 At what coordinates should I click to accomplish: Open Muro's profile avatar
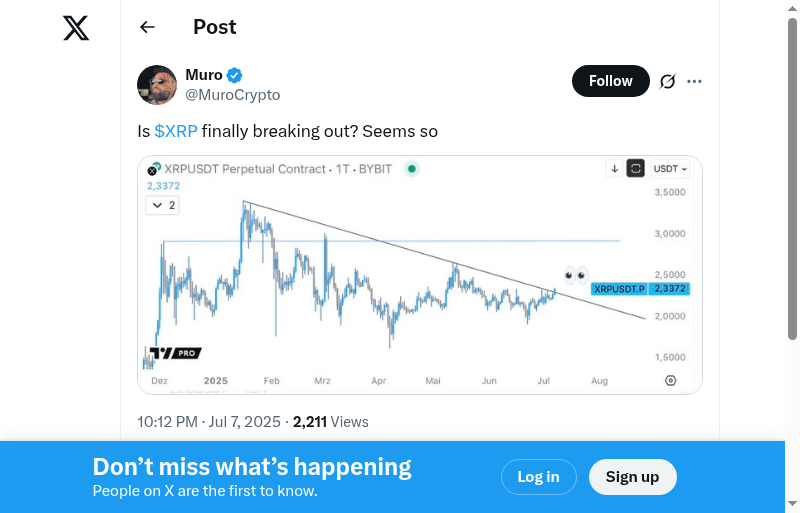click(157, 85)
